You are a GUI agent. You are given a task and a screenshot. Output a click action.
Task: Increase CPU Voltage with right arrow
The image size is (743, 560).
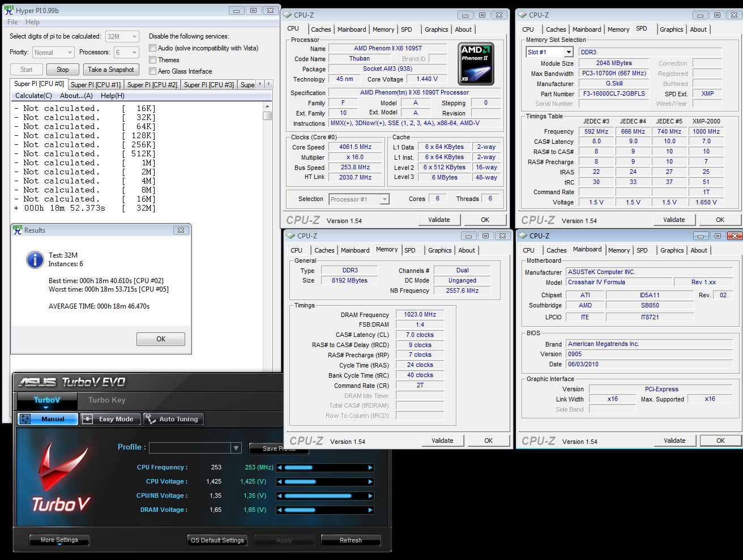click(x=370, y=482)
